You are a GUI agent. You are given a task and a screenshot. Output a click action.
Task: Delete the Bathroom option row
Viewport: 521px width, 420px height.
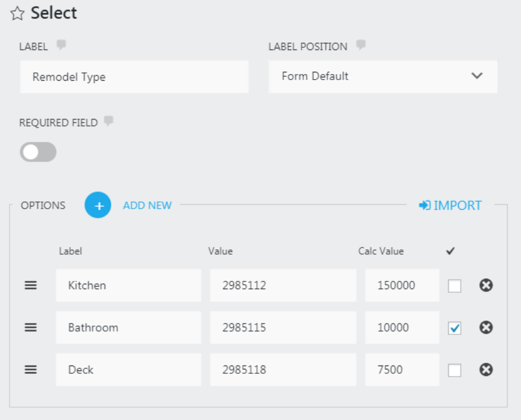tap(486, 328)
